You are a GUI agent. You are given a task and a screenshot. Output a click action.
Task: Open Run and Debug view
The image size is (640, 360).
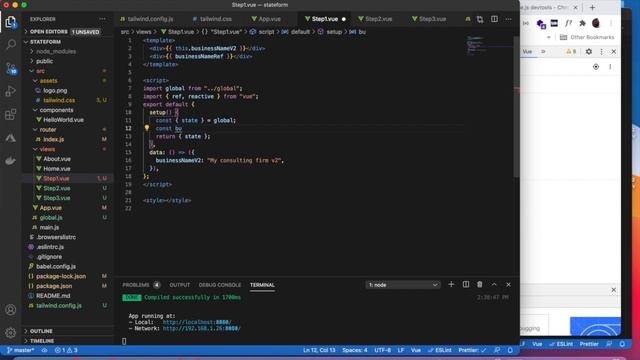pyautogui.click(x=11, y=91)
